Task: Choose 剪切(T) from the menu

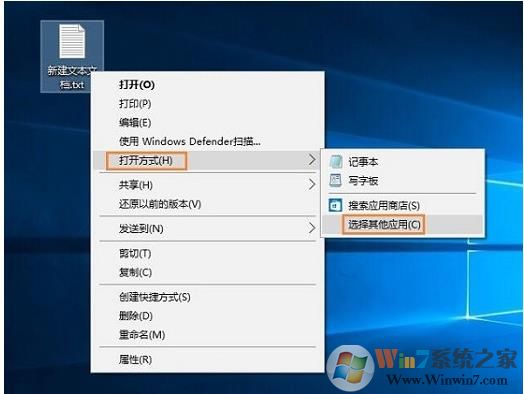Action: click(135, 253)
